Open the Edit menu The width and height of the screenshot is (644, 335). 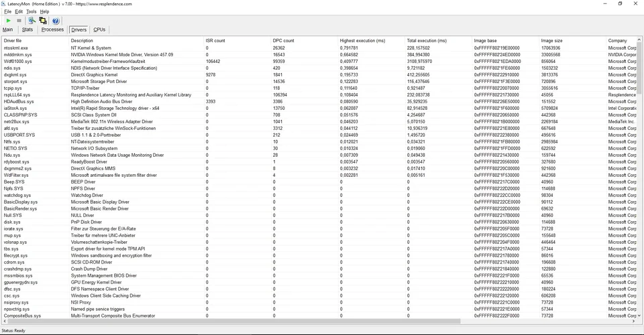(19, 11)
